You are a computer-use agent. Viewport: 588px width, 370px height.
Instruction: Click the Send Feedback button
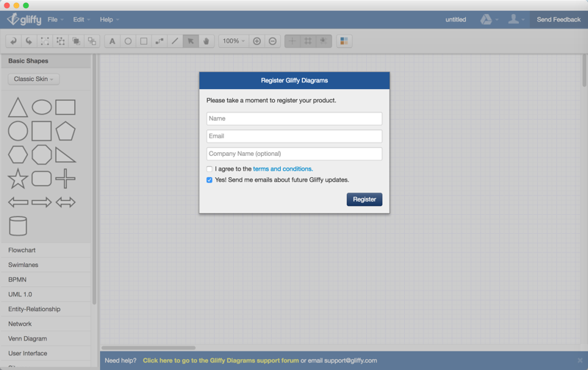pyautogui.click(x=559, y=20)
